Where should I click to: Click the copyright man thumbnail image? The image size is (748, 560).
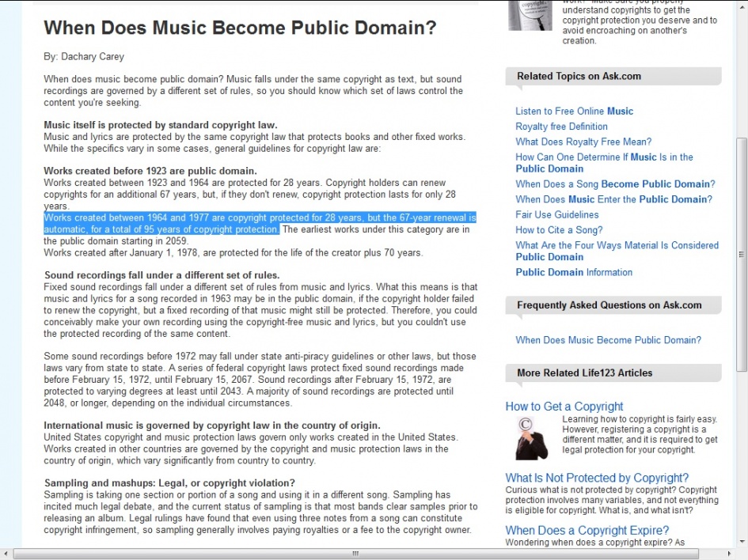tap(531, 437)
